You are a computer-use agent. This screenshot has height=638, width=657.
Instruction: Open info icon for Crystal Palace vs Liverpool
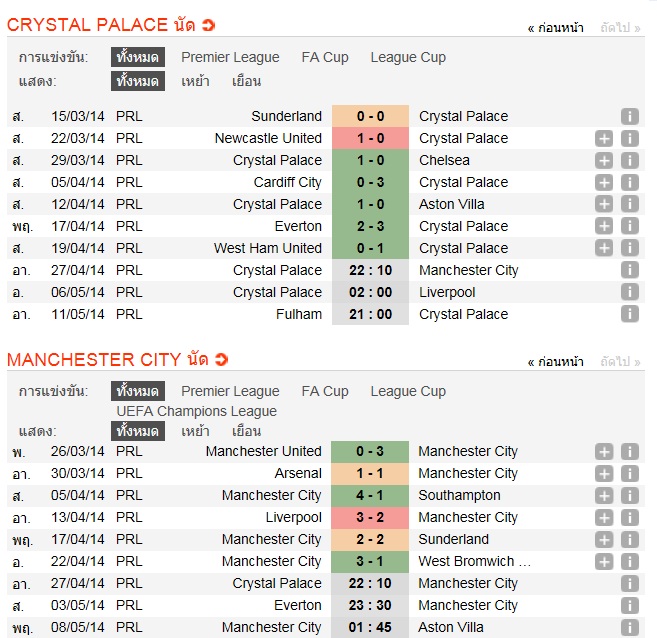click(629, 292)
